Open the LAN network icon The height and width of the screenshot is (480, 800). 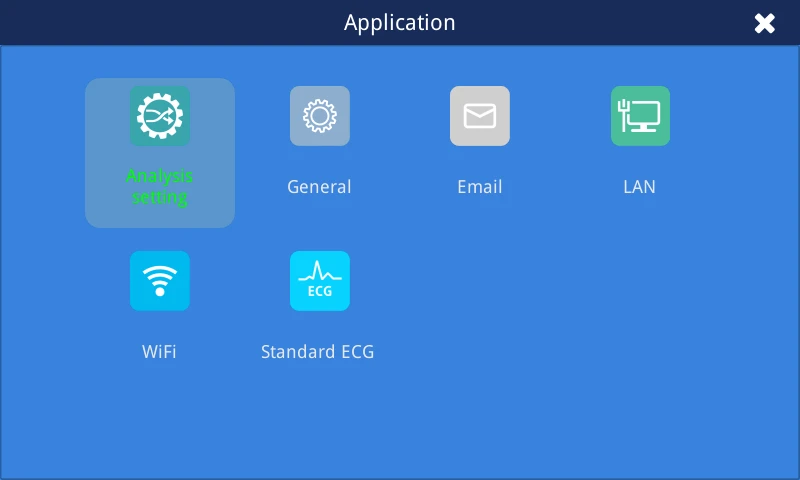pyautogui.click(x=640, y=116)
